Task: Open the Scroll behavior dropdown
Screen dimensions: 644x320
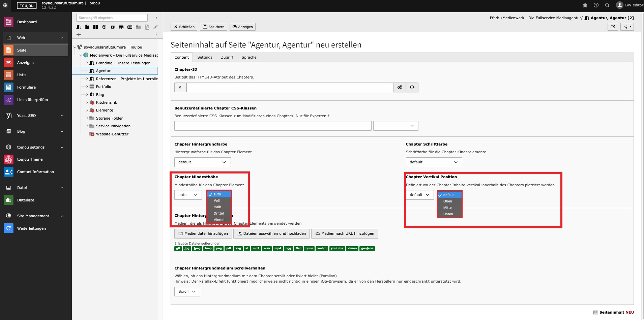Action: coord(187,291)
